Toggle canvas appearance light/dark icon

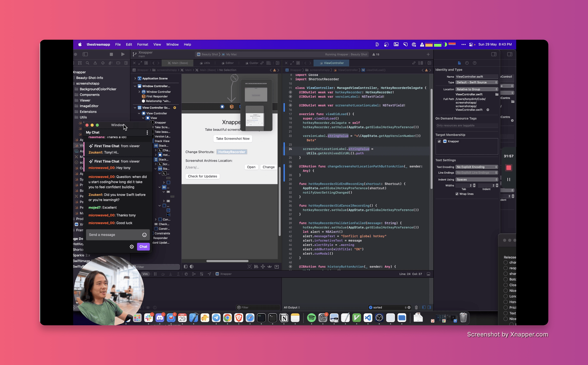[192, 266]
